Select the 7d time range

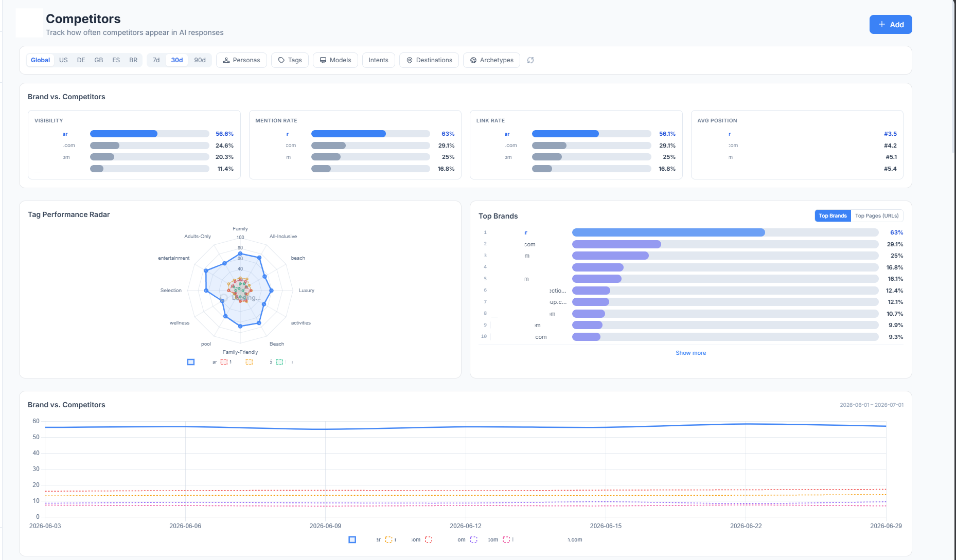tap(156, 60)
